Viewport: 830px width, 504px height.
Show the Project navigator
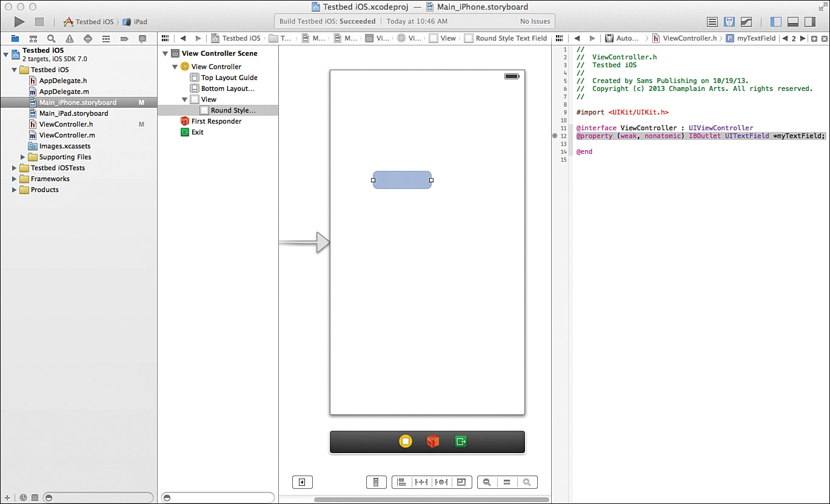click(15, 38)
